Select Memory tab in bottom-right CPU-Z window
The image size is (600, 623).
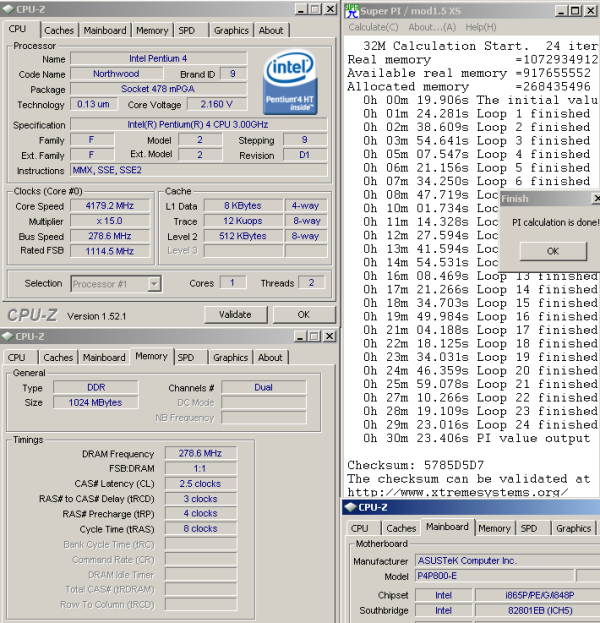(x=494, y=528)
